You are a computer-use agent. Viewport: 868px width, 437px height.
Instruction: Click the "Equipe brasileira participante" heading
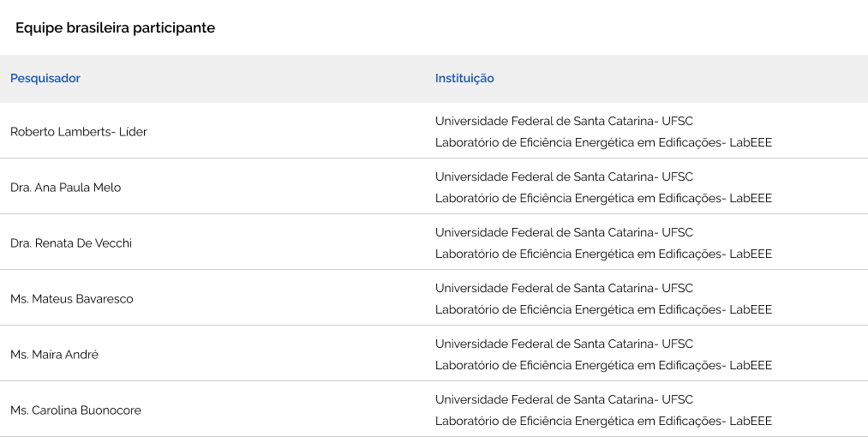[x=115, y=28]
